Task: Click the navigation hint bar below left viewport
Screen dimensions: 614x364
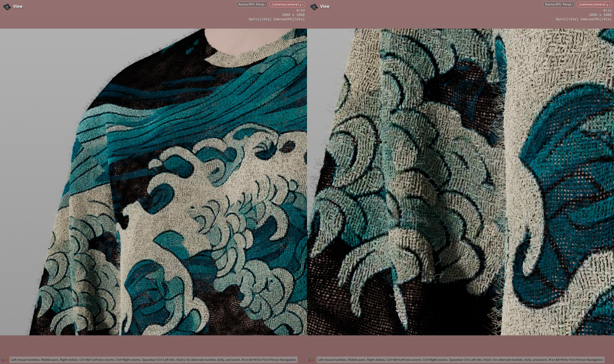Action: click(x=154, y=360)
